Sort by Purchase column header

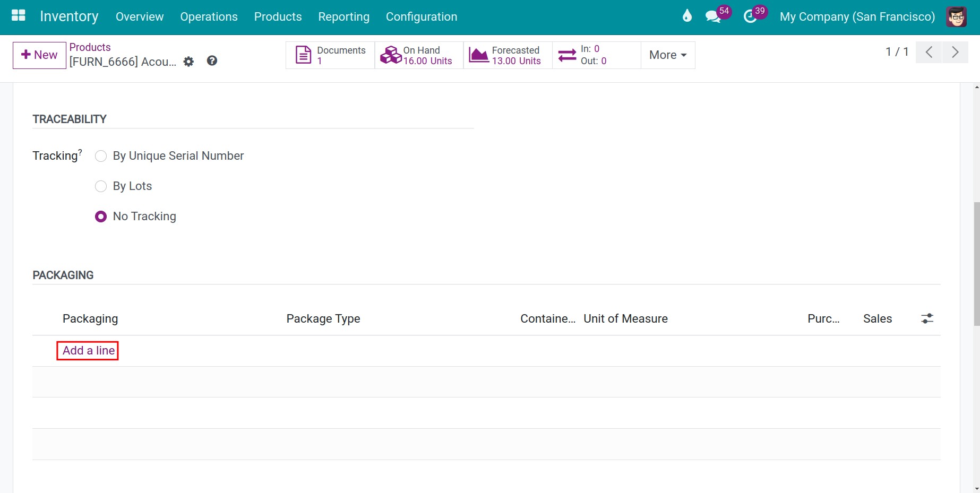pyautogui.click(x=823, y=319)
